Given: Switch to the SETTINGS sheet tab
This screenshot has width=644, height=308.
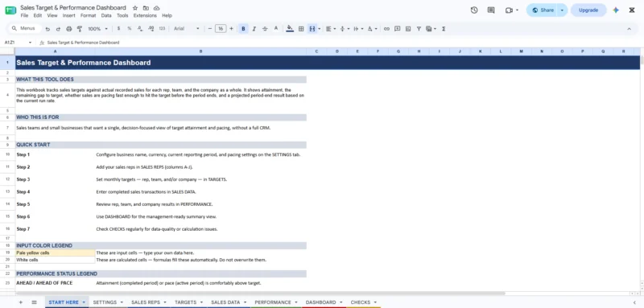Looking at the screenshot, I should click(105, 302).
